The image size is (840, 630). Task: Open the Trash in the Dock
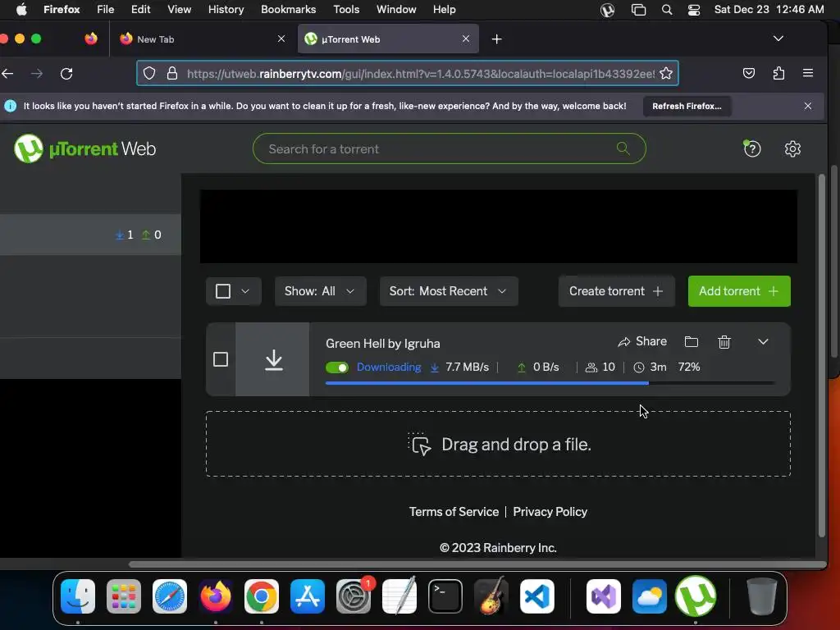point(761,596)
